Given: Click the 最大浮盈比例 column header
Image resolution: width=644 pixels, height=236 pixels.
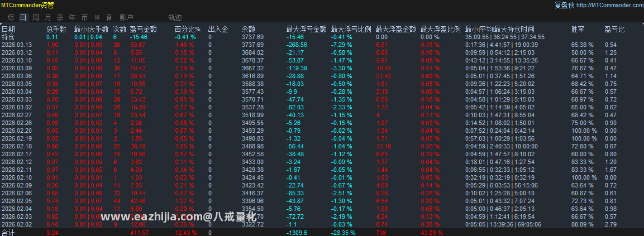Looking at the screenshot, I should click(441, 29).
